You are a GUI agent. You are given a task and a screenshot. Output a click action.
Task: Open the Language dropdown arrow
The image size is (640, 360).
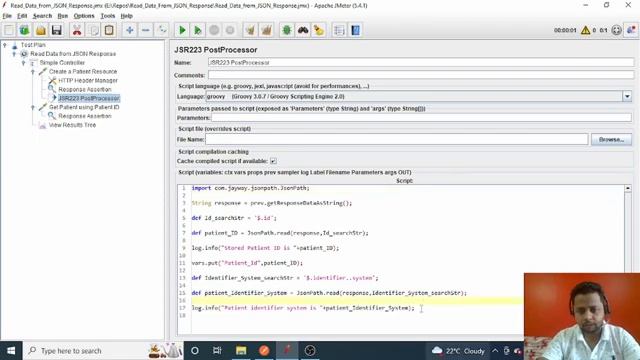627,97
